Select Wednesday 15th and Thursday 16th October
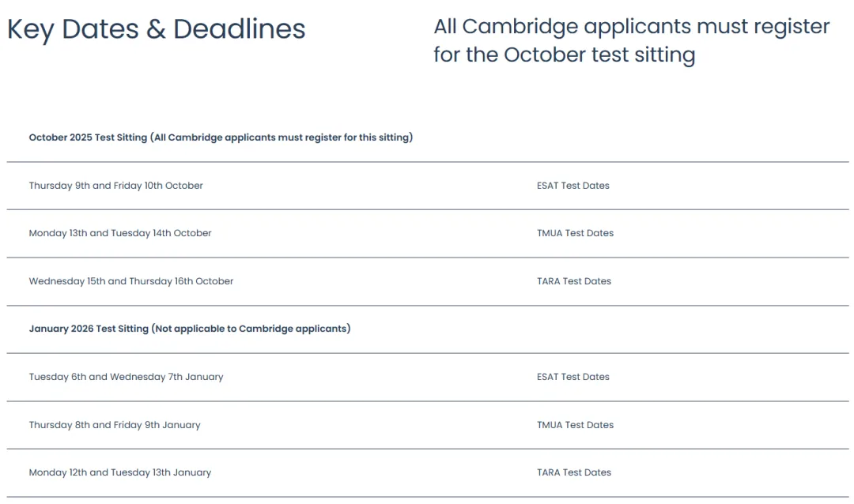The image size is (854, 504). pos(131,281)
